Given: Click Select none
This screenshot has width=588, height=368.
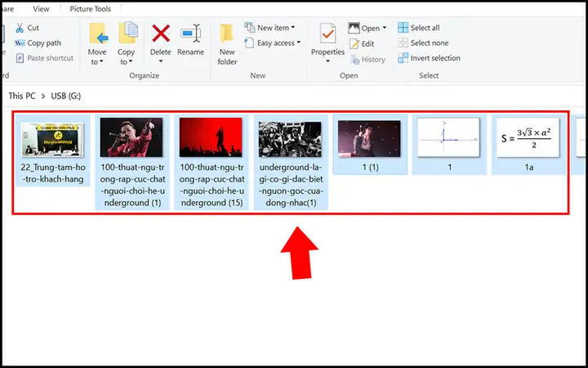Looking at the screenshot, I should 423,43.
